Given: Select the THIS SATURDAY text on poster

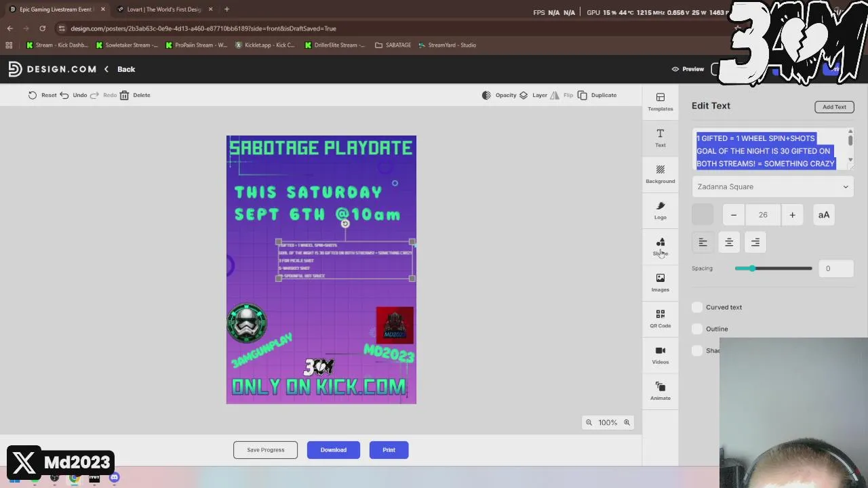Looking at the screenshot, I should (308, 192).
